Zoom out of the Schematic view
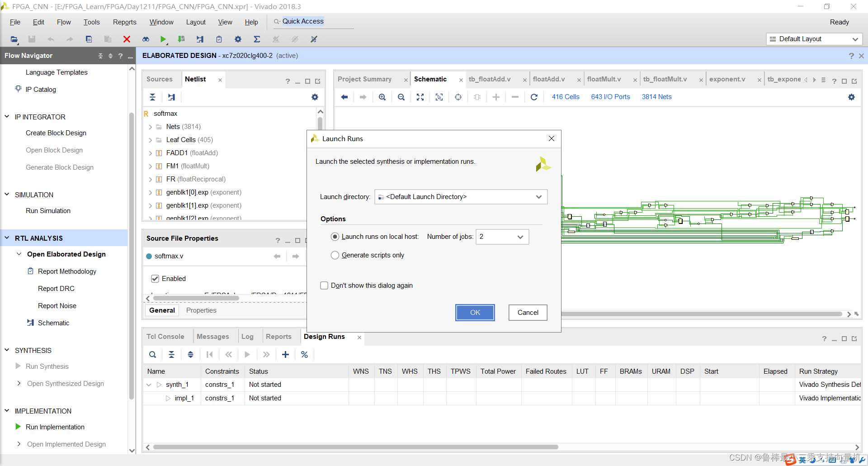The image size is (868, 466). pos(401,97)
